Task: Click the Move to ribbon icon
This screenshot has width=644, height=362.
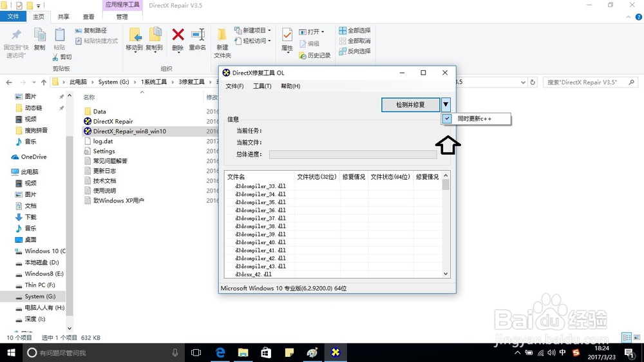Action: (x=135, y=35)
